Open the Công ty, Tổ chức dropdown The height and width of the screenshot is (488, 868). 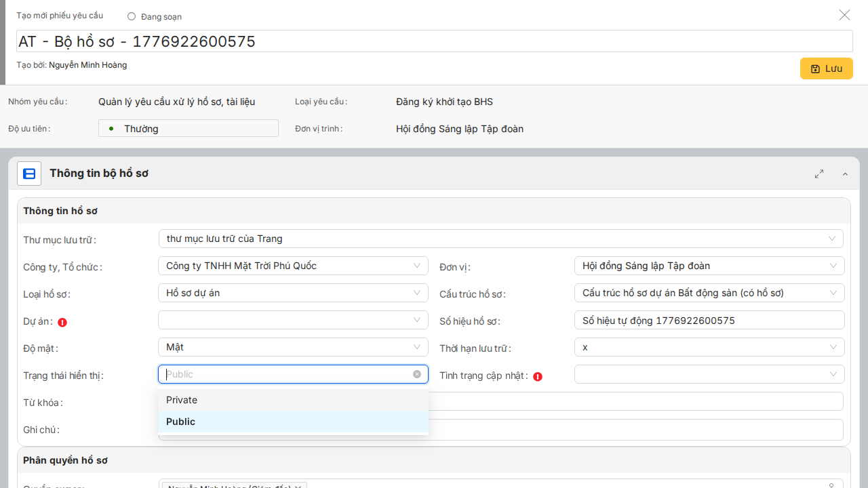click(x=293, y=266)
